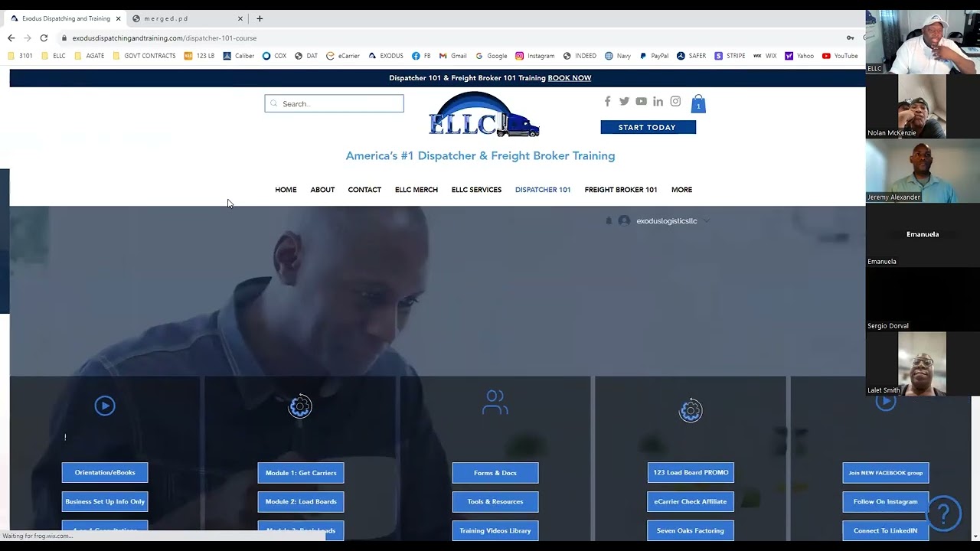The image size is (980, 551).
Task: Focus the browser address bar
Action: click(452, 38)
